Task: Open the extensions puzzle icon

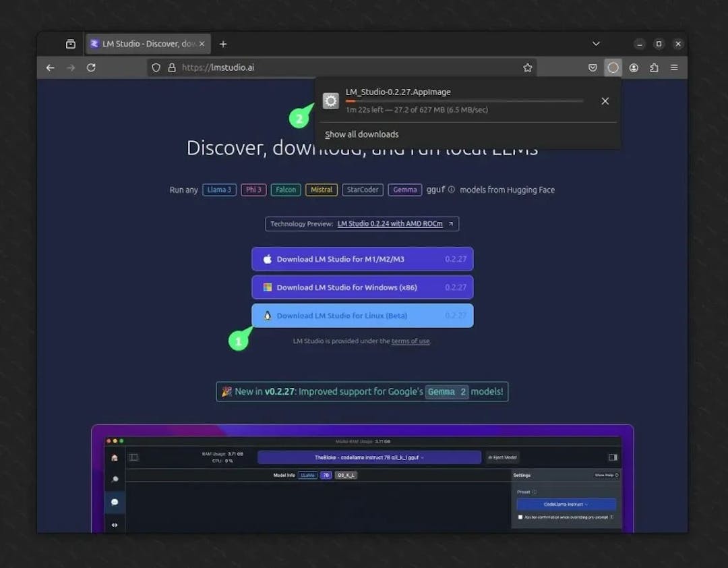Action: (654, 67)
